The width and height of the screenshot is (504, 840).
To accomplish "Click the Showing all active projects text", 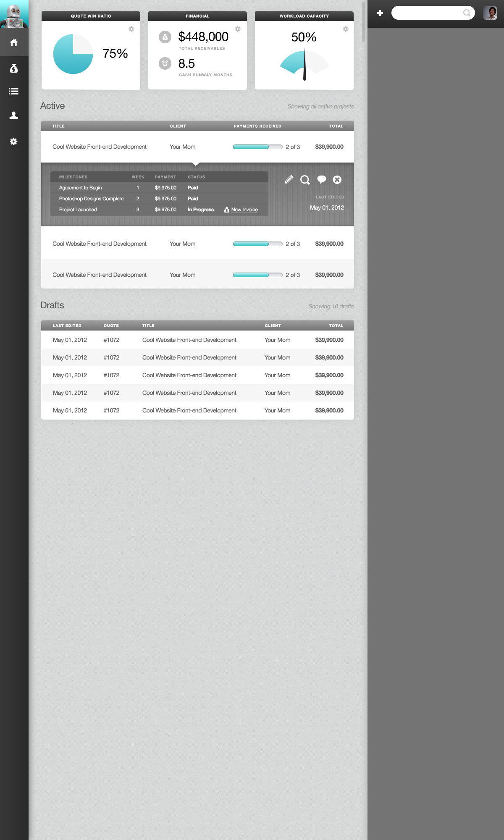I will pos(320,107).
